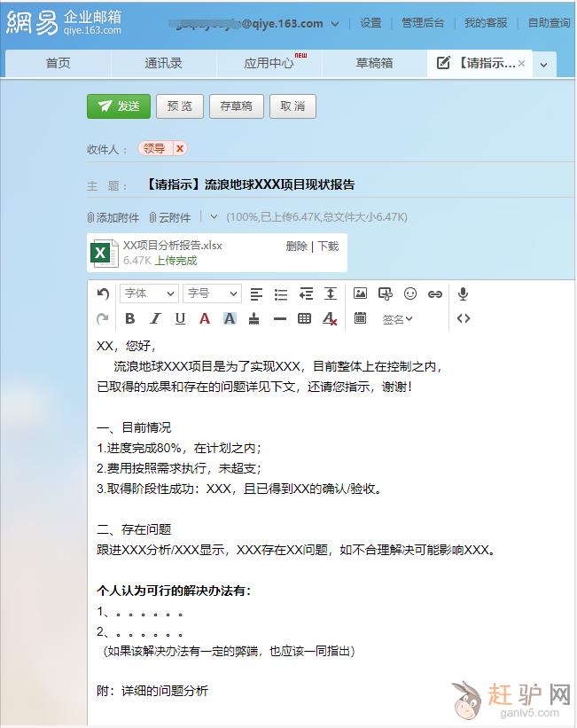The height and width of the screenshot is (728, 577).
Task: Insert a table using the grid icon
Action: 305,318
